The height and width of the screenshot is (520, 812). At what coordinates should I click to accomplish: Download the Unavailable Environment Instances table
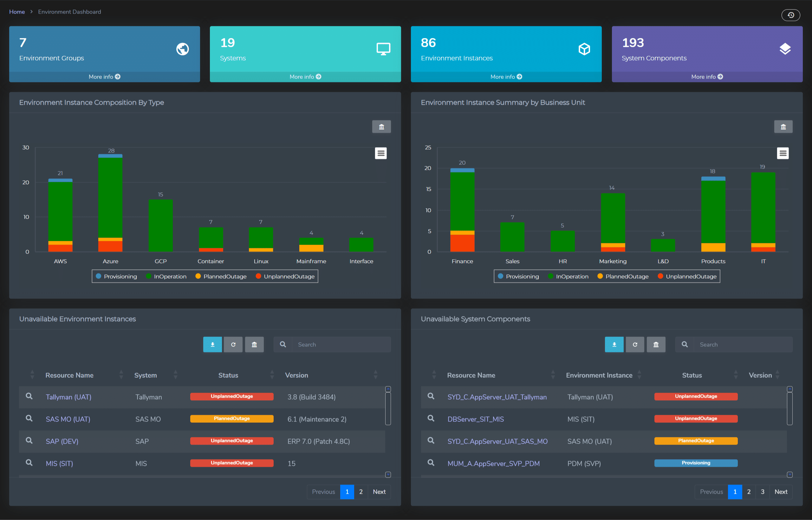tap(212, 344)
